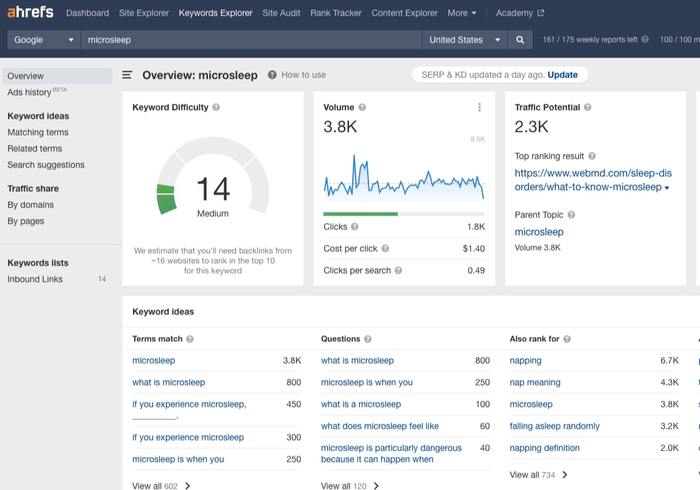Image resolution: width=700 pixels, height=490 pixels.
Task: Open the Google search engine dropdown
Action: (44, 40)
